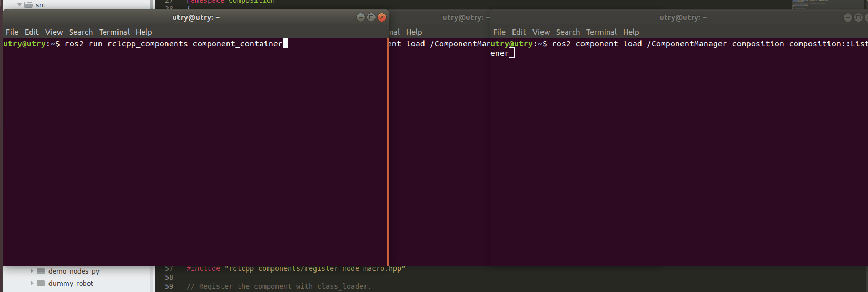Screen dimensions: 868x292
Task: Click 'utry@utry' prompt in right terminal
Action: pyautogui.click(x=511, y=44)
